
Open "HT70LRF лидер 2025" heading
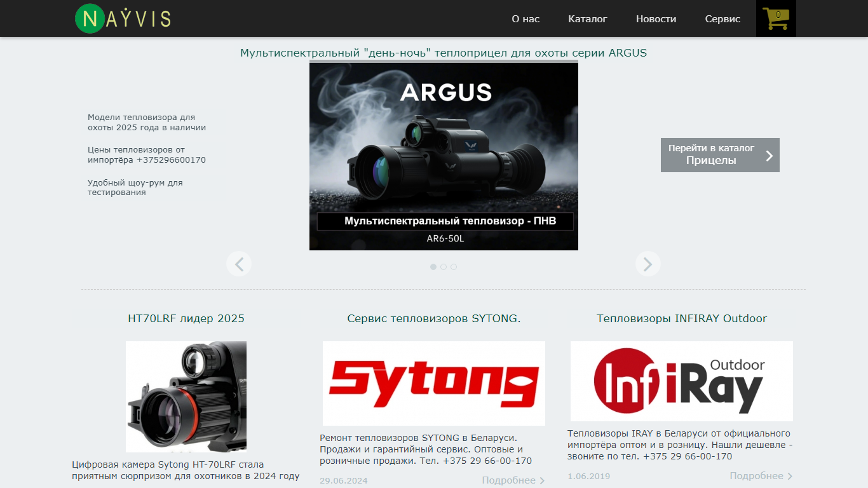tap(186, 318)
